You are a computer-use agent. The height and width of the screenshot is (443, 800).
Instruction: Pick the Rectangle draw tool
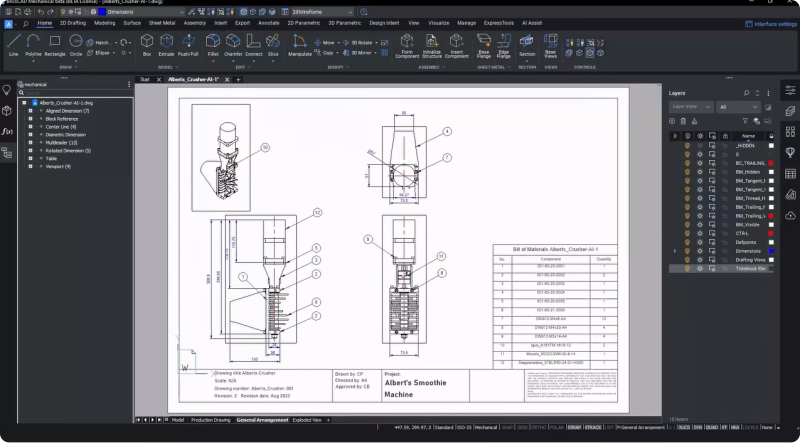pyautogui.click(x=55, y=44)
